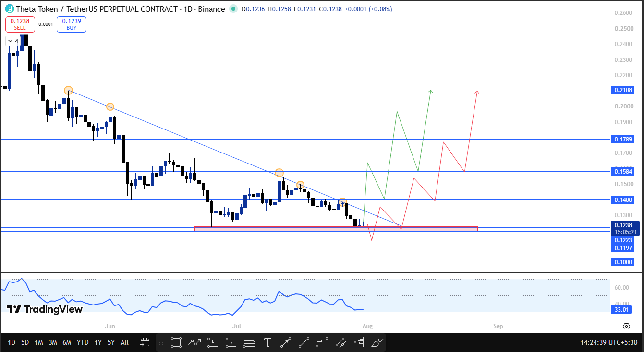This screenshot has height=352, width=644.
Task: Select the Arrow line tool
Action: click(x=286, y=342)
